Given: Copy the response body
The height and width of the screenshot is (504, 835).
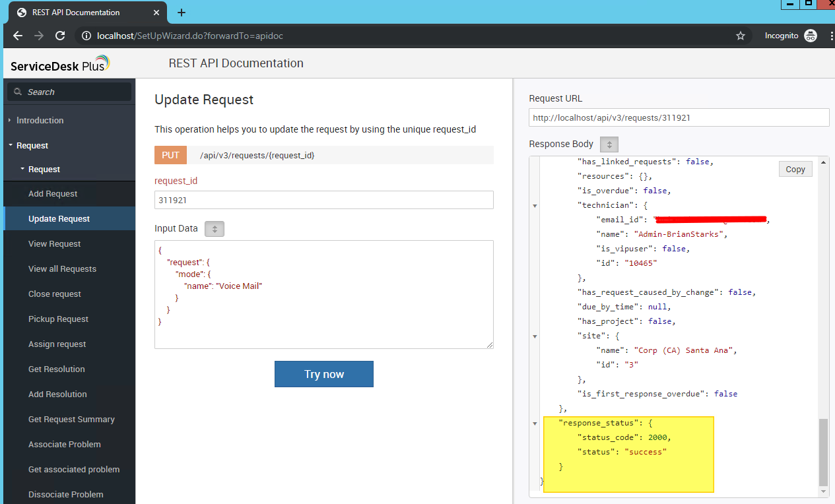Looking at the screenshot, I should [x=795, y=170].
